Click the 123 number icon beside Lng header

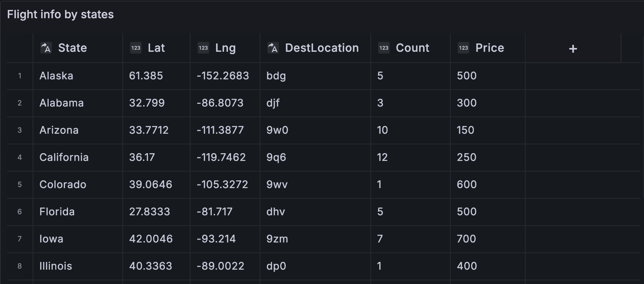(203, 48)
